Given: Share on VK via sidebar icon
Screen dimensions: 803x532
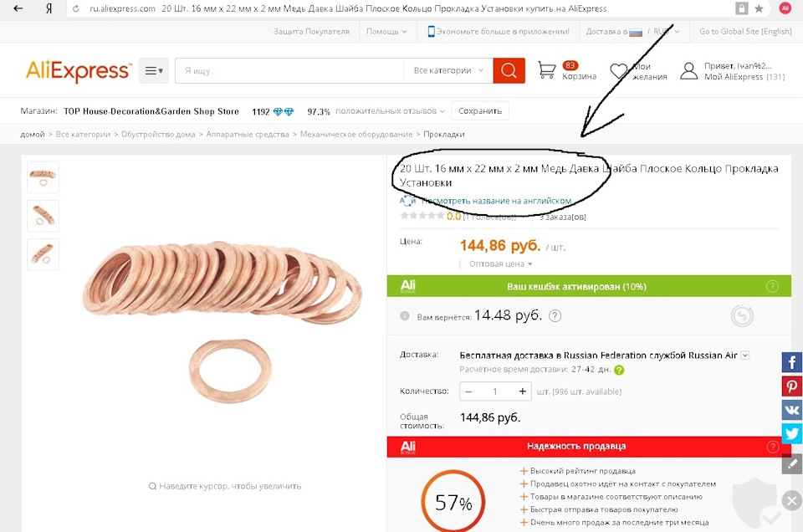Looking at the screenshot, I should pyautogui.click(x=792, y=410).
